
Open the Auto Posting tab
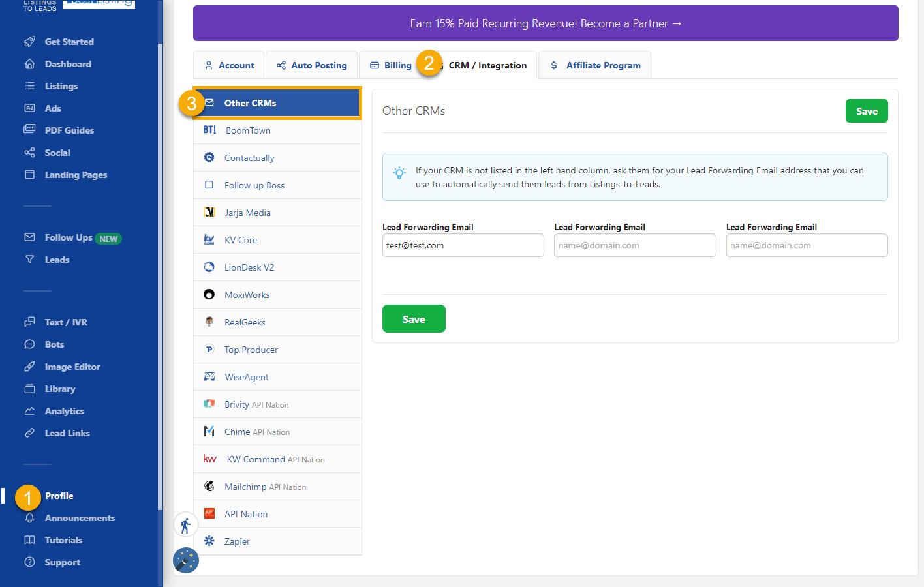click(x=311, y=65)
